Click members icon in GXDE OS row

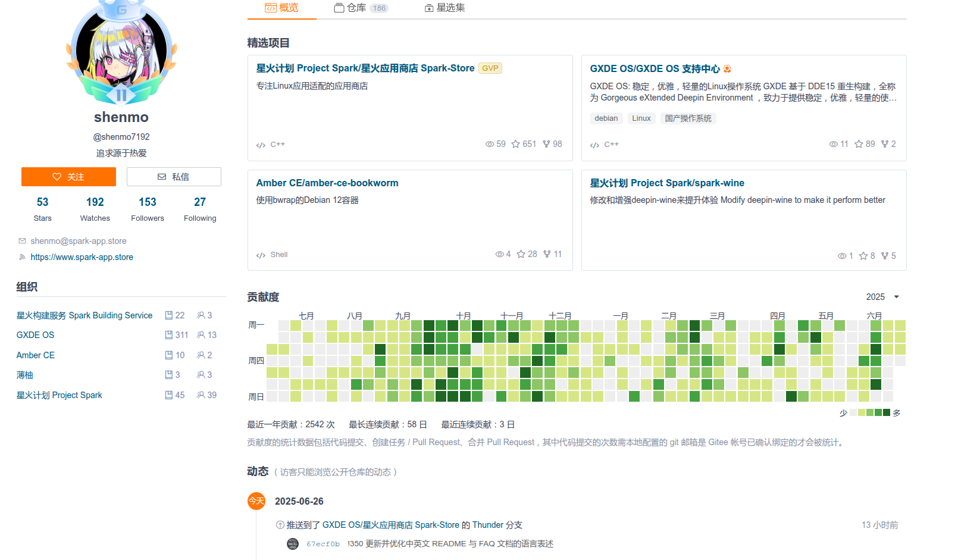pos(201,335)
